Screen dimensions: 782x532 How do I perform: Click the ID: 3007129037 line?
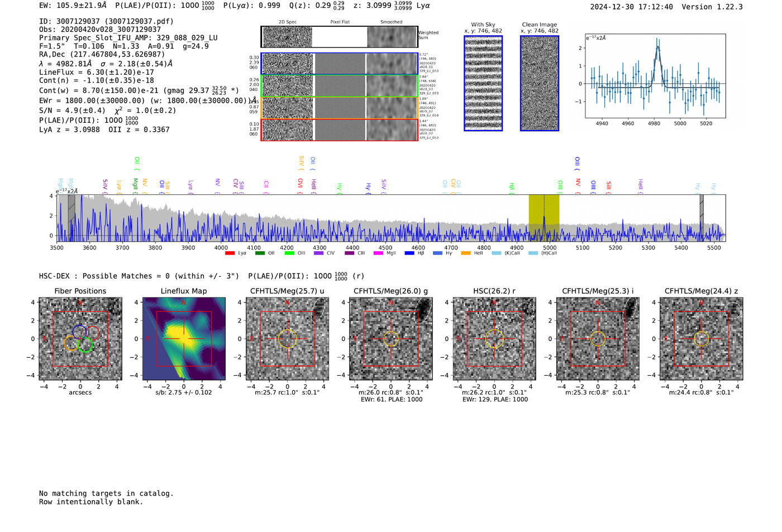coord(106,21)
